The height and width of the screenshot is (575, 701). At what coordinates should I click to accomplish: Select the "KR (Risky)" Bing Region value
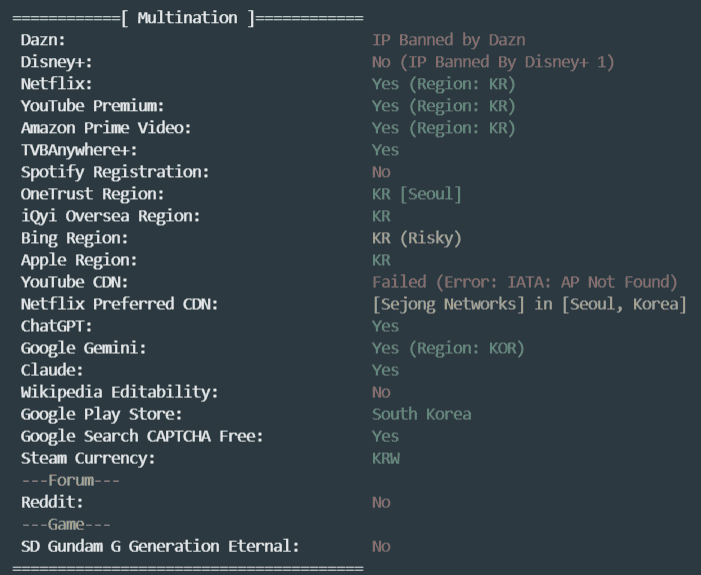coord(417,238)
